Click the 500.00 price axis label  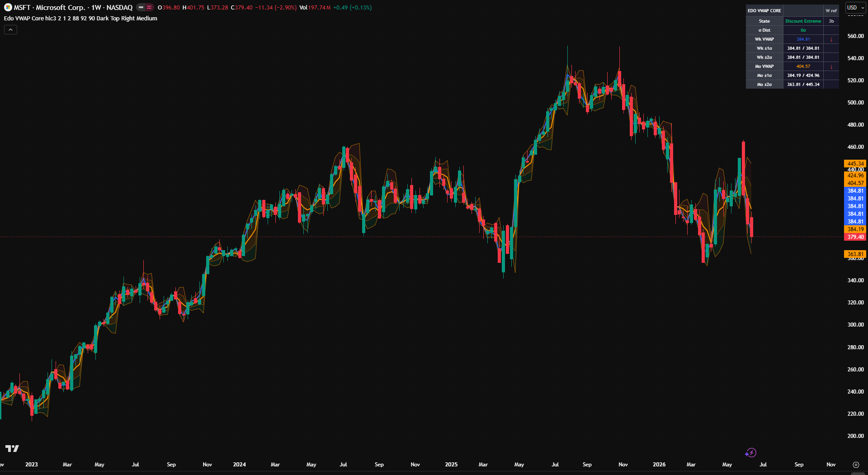pos(855,103)
